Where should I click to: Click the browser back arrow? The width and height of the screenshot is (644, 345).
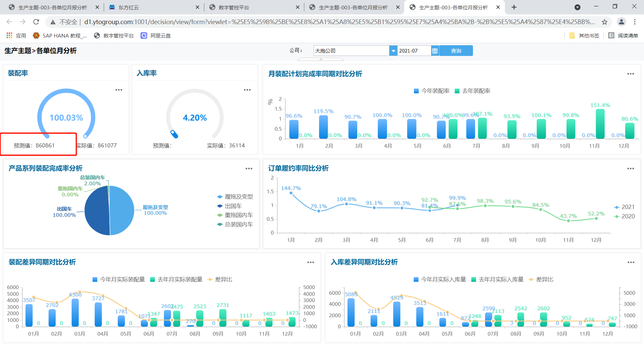coord(9,22)
